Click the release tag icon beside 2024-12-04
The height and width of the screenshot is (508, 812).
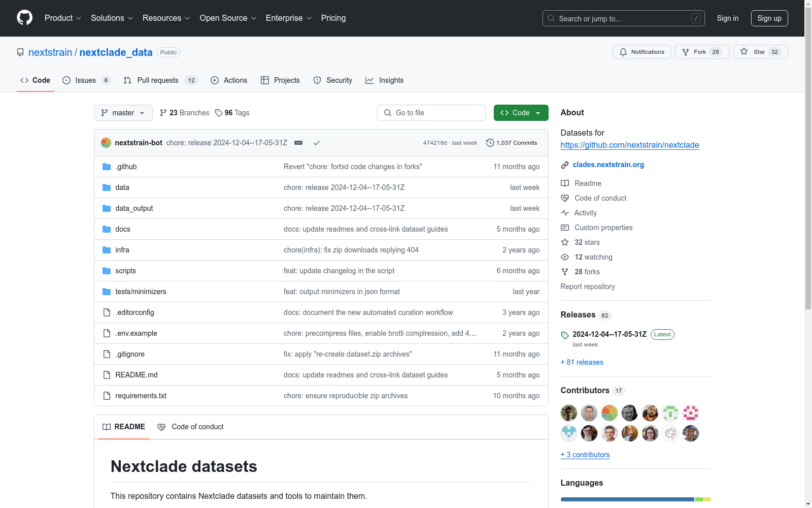coord(565,335)
